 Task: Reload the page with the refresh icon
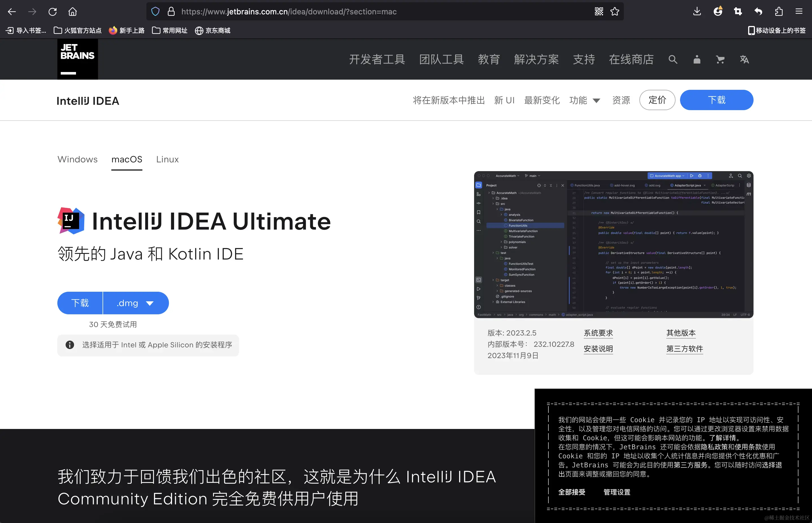[x=52, y=12]
